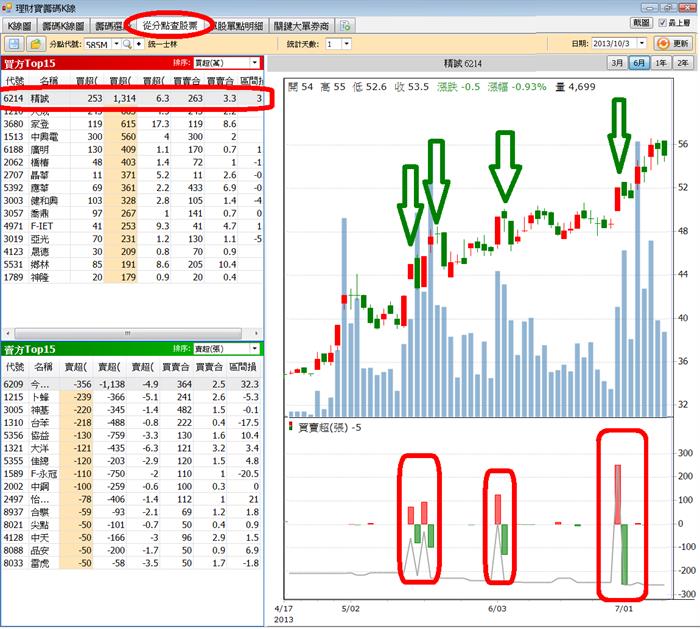Open the 分點代號 branch code dropdown
This screenshot has width=700, height=629.
tap(115, 44)
